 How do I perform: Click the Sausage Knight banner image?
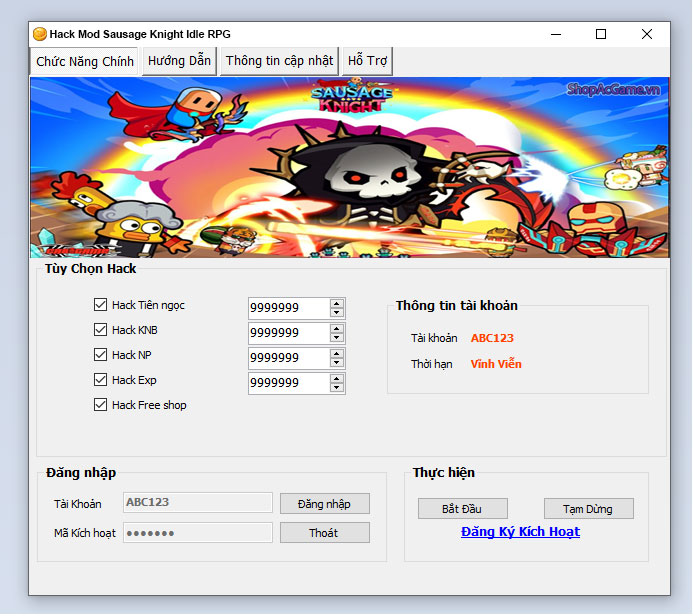coord(350,167)
